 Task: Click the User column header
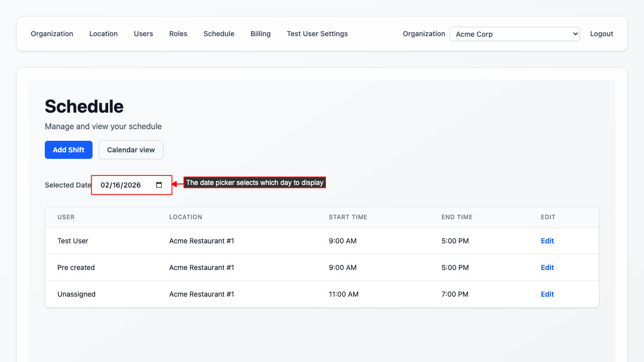tap(66, 217)
